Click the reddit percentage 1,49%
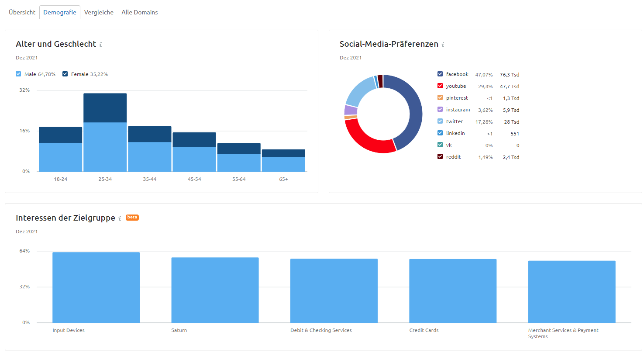Image resolution: width=644 pixels, height=353 pixels. [x=486, y=157]
